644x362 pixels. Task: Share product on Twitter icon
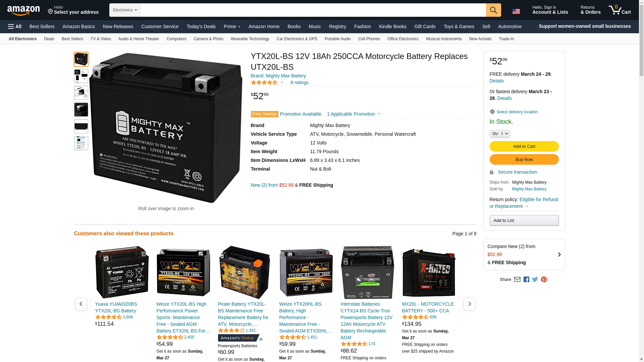(535, 280)
